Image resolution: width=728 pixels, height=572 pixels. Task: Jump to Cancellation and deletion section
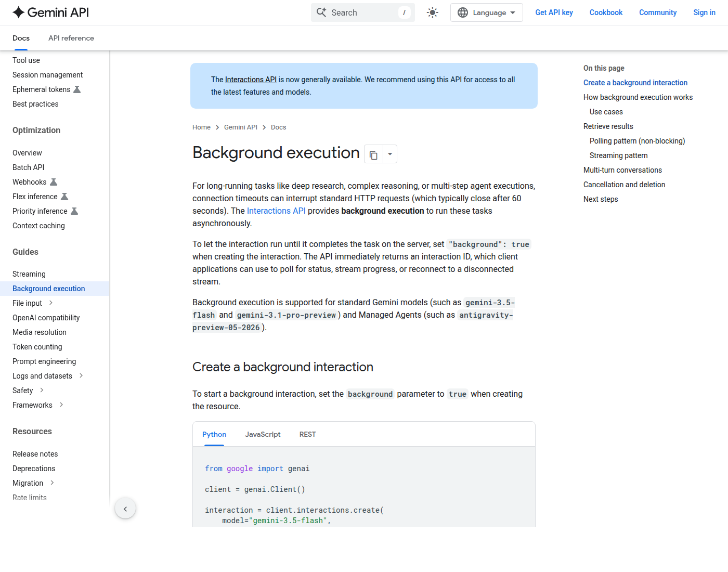(x=624, y=185)
